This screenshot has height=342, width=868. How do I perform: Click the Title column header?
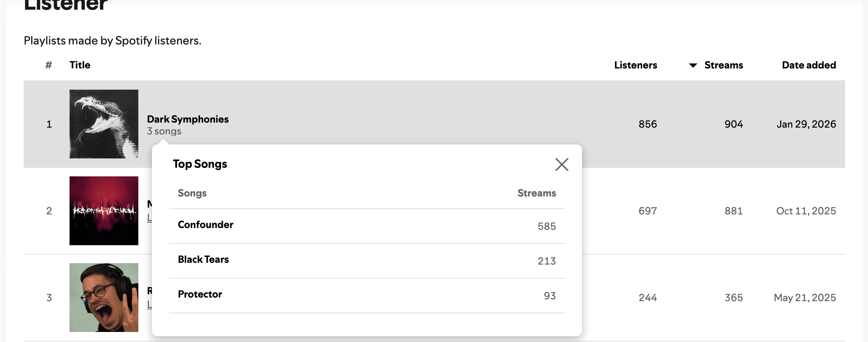tap(80, 65)
